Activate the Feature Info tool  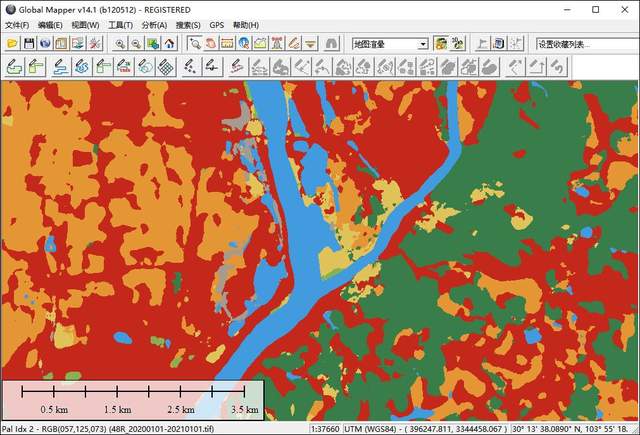coord(243,44)
